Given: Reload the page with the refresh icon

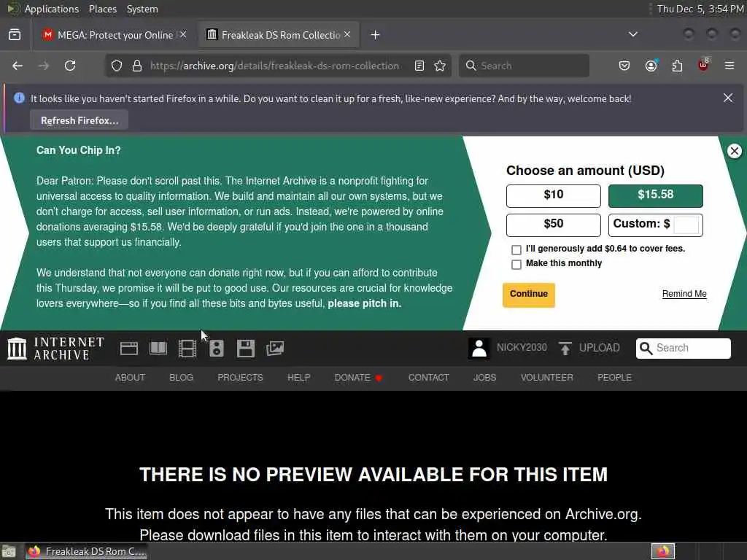Looking at the screenshot, I should coord(70,66).
